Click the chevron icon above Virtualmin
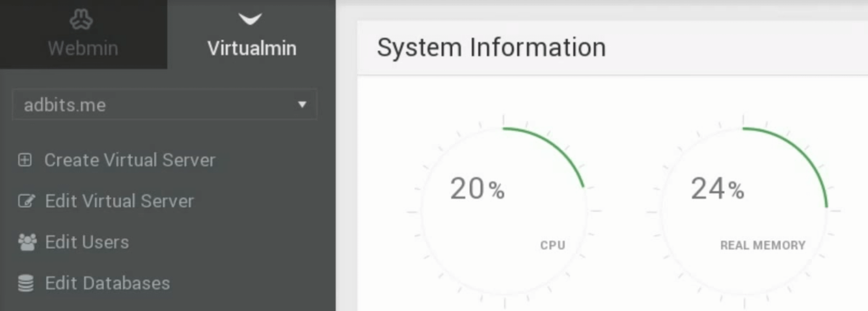 [x=250, y=19]
